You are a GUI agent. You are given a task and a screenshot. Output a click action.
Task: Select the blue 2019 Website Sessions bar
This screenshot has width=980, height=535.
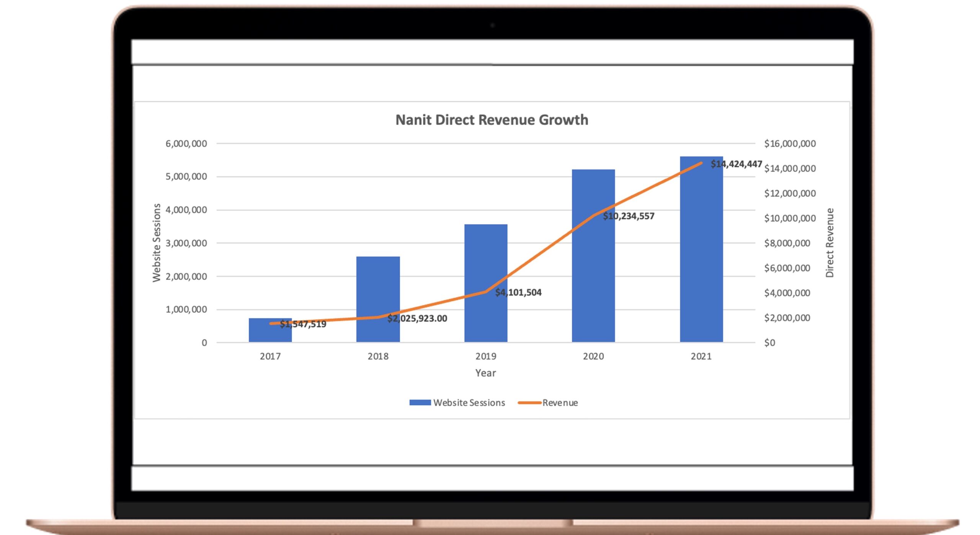[486, 283]
